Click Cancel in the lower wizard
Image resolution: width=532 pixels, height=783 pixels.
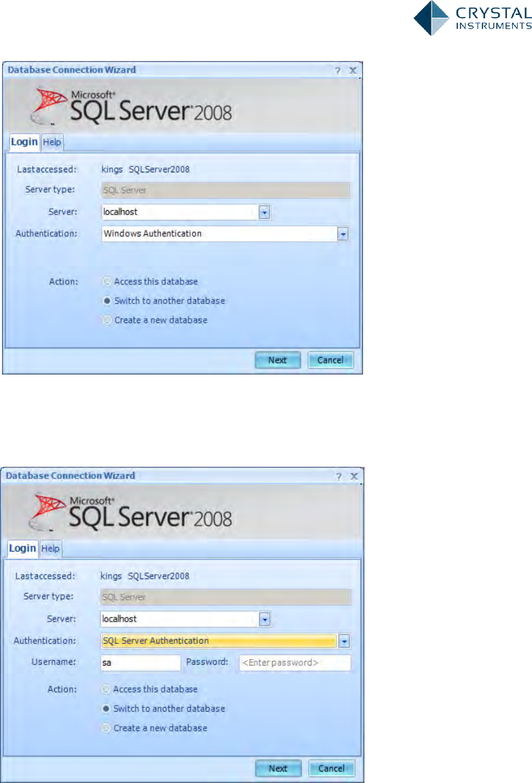(x=332, y=769)
